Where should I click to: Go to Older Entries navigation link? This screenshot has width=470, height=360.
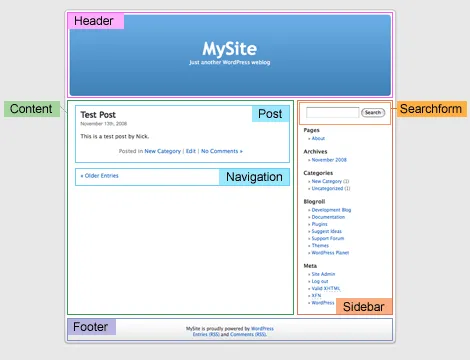click(x=100, y=176)
